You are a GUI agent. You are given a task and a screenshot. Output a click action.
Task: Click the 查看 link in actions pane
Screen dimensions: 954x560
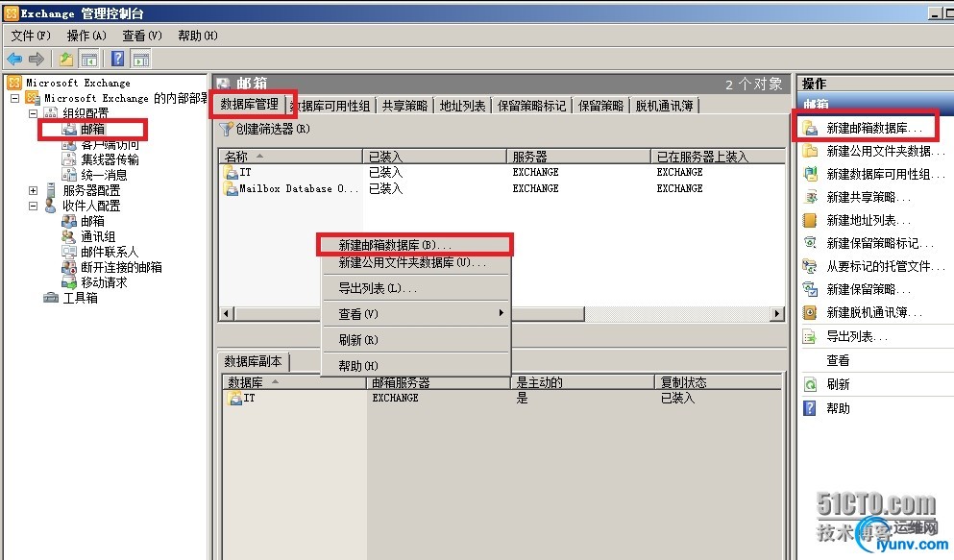(x=837, y=360)
